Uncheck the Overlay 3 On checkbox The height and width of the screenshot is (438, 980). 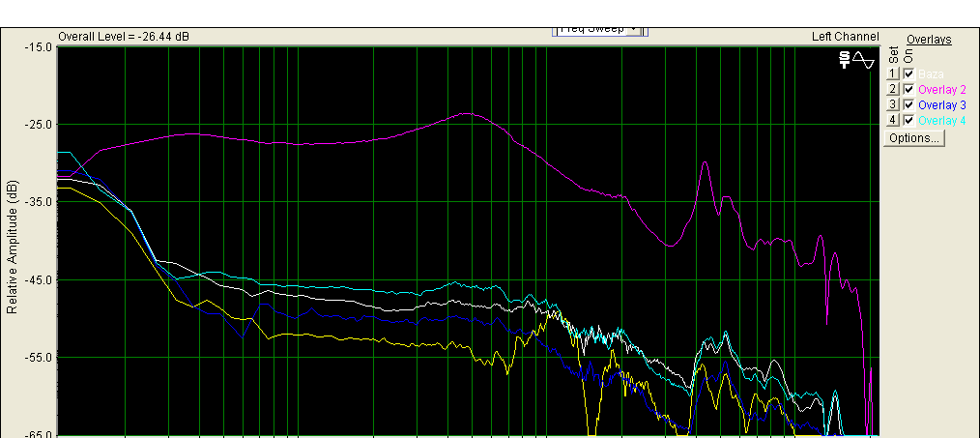(x=908, y=104)
